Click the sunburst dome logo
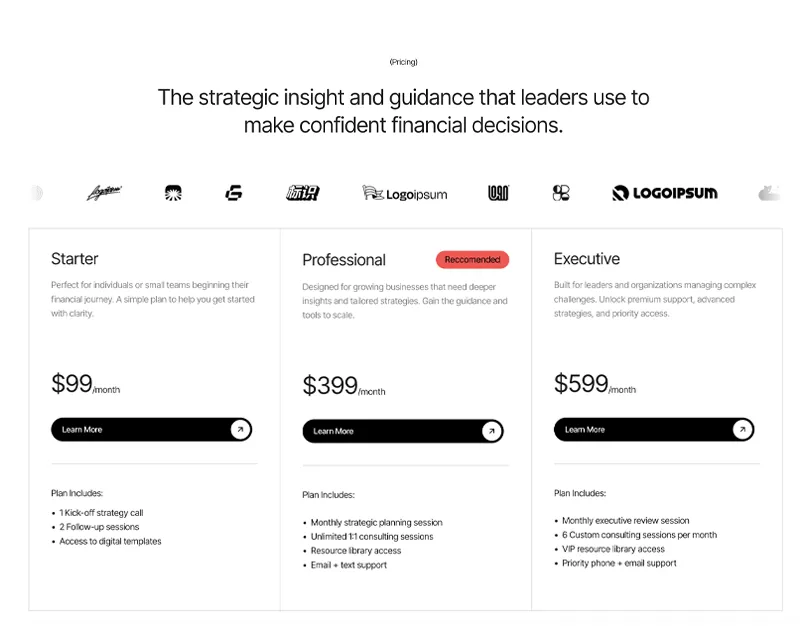Viewport: 809px width, 639px height. coord(173,193)
